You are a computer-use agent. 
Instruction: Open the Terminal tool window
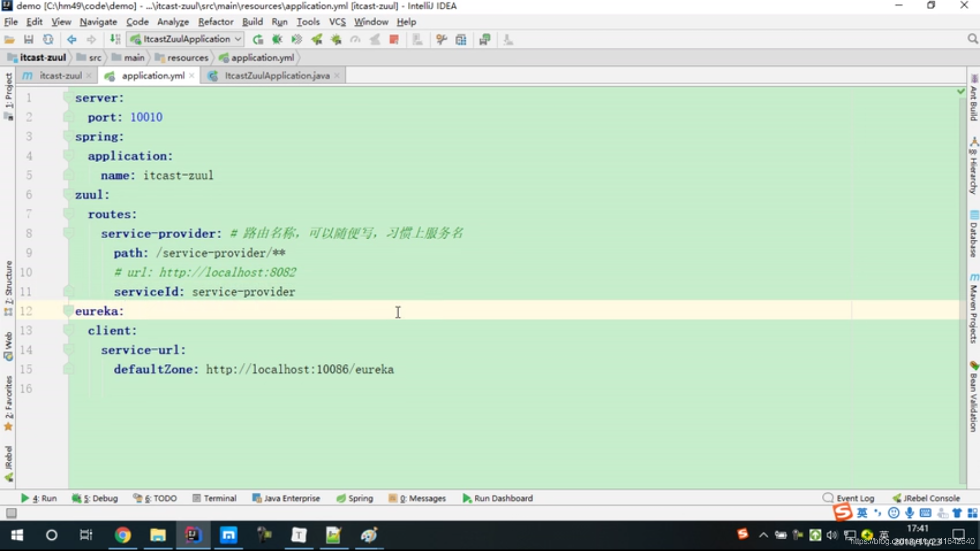pos(214,498)
